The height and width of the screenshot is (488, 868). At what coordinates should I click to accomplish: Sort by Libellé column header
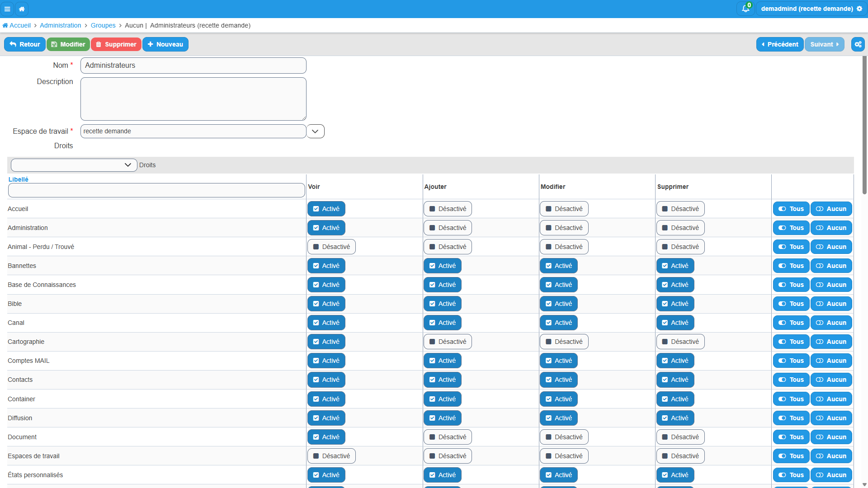point(19,179)
